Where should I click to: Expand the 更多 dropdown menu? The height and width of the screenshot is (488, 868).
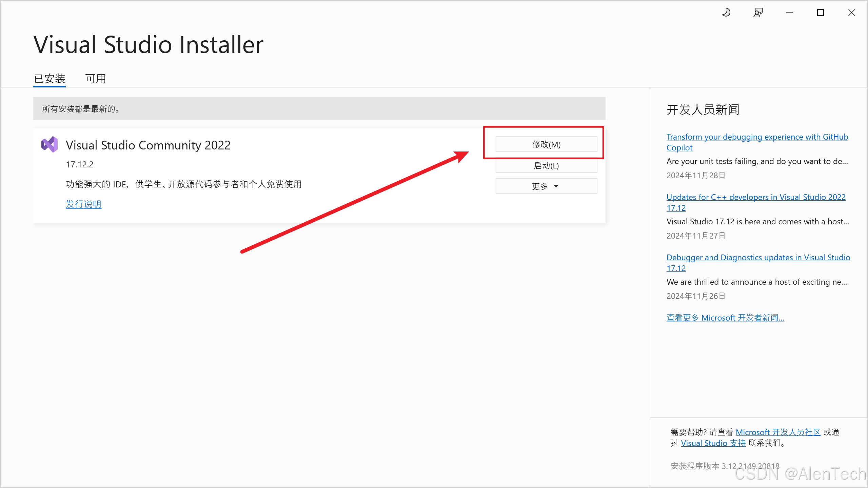[546, 186]
